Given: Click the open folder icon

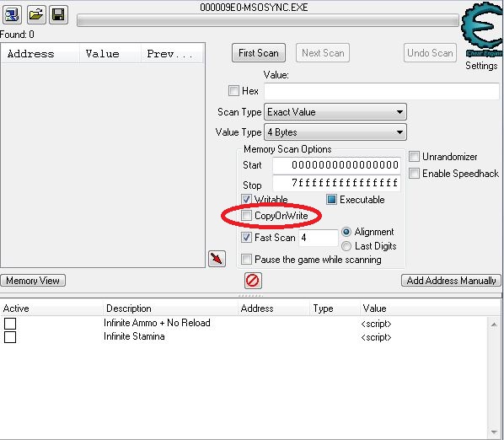Looking at the screenshot, I should [36, 14].
